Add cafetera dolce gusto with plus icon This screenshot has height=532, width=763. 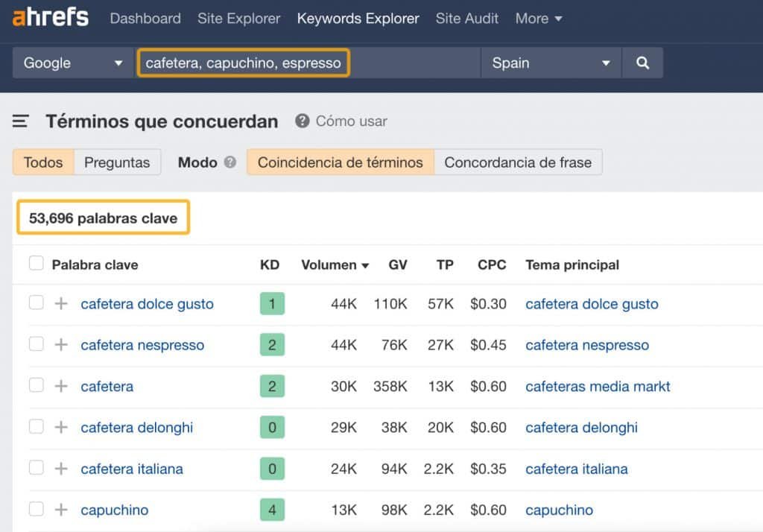61,304
